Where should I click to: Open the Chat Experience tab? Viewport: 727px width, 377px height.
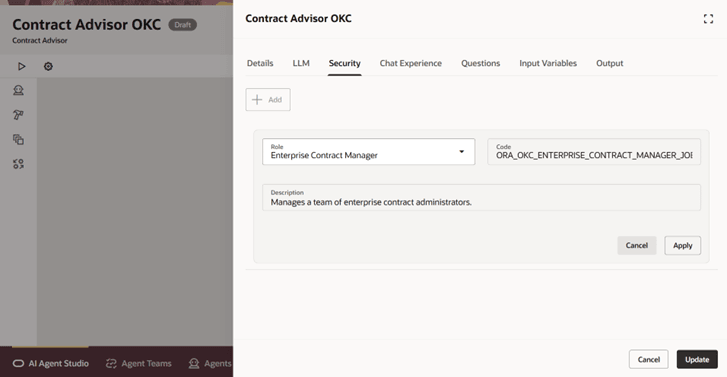[411, 63]
